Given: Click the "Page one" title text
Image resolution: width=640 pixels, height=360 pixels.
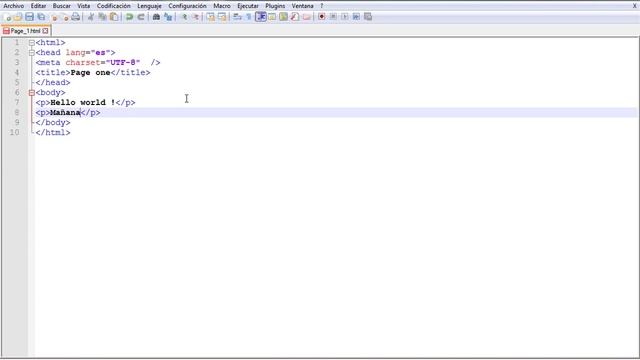Looking at the screenshot, I should pos(90,73).
